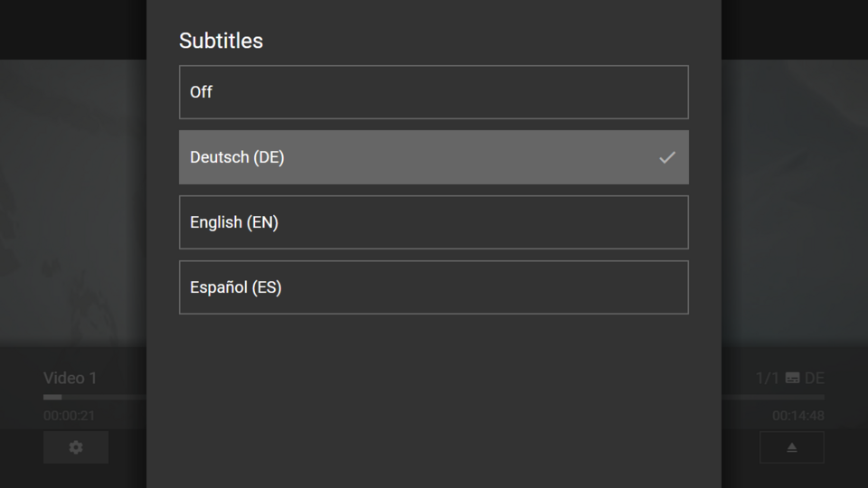This screenshot has height=488, width=868.
Task: Click the DE subtitle language indicator
Action: point(814,378)
